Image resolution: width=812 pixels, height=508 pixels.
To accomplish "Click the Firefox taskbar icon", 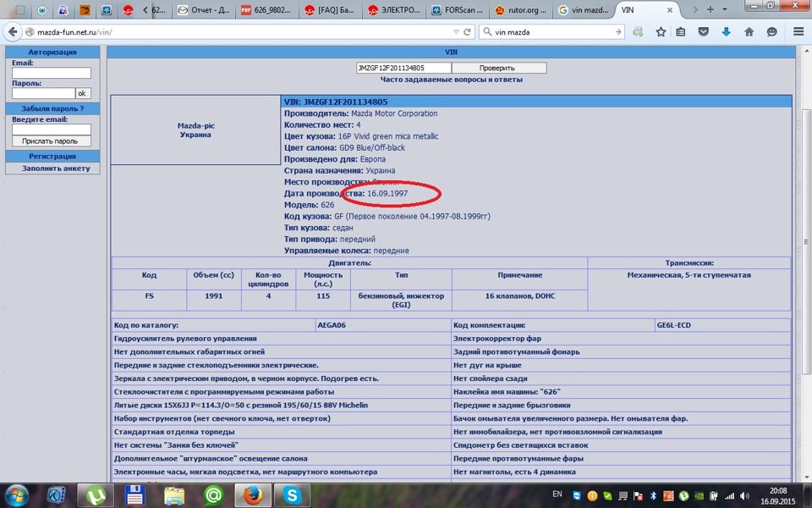I will point(253,495).
